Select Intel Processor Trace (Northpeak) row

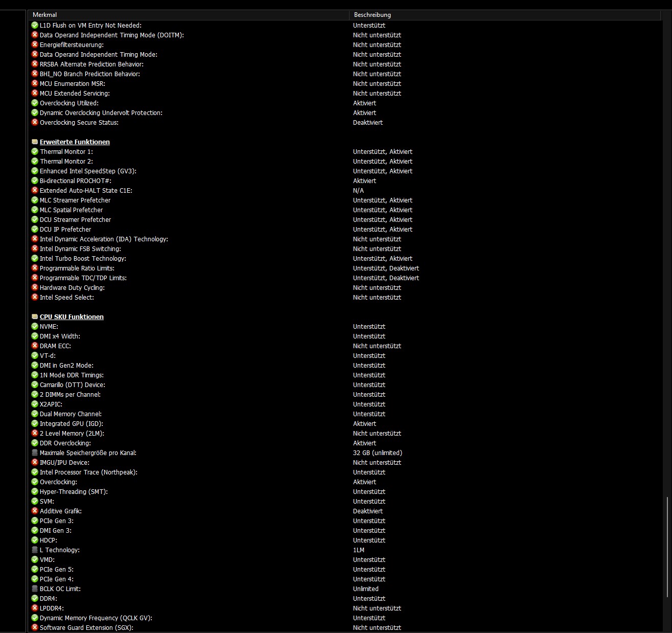point(345,472)
